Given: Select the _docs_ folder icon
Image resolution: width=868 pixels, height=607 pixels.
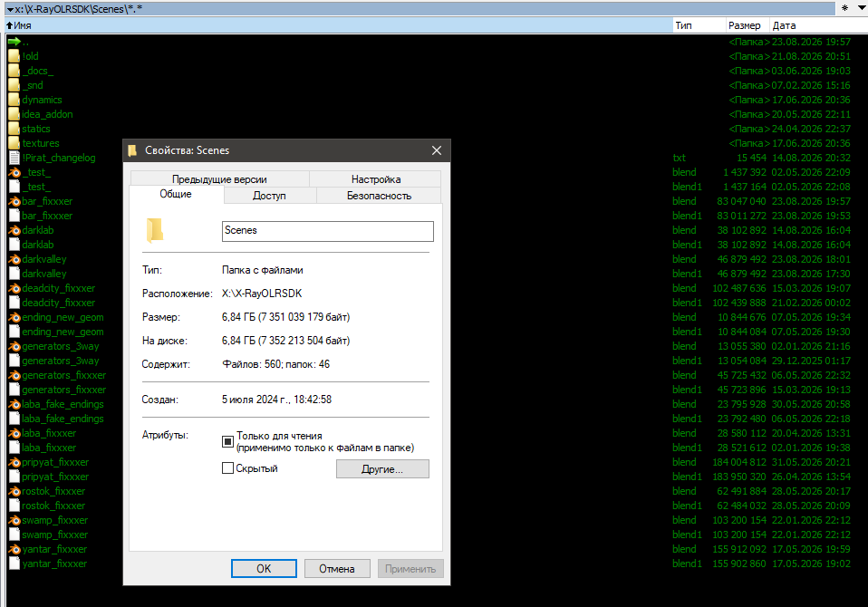Looking at the screenshot, I should (x=14, y=71).
